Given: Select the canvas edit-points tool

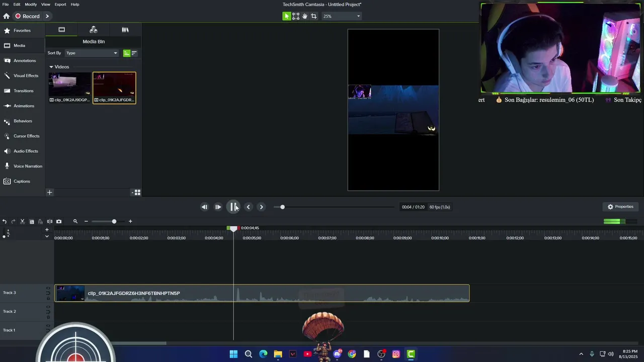Looking at the screenshot, I should coord(296,16).
